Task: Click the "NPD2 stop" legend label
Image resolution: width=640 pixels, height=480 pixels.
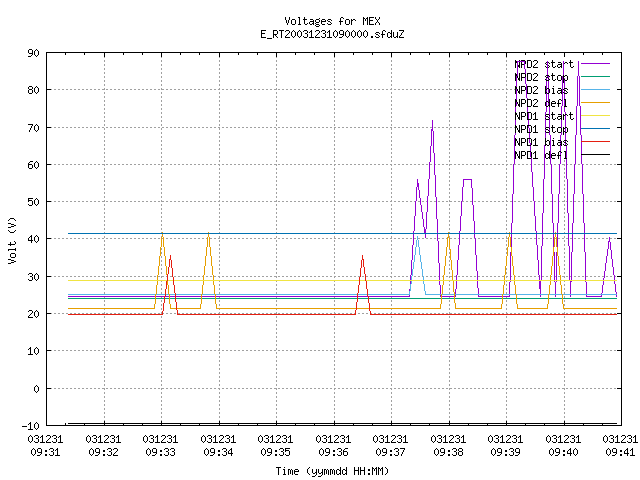Action: click(x=541, y=77)
